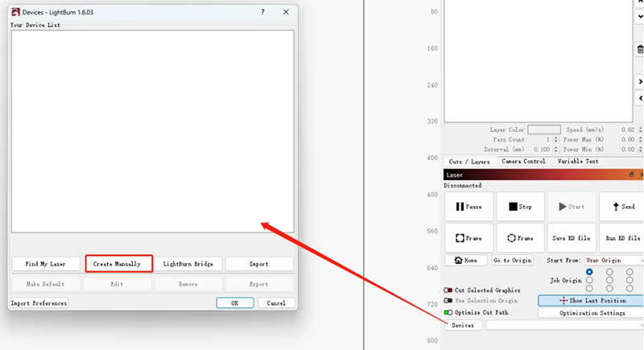This screenshot has height=350, width=644.
Task: Click the Pause button in Laser panel
Action: (x=469, y=207)
